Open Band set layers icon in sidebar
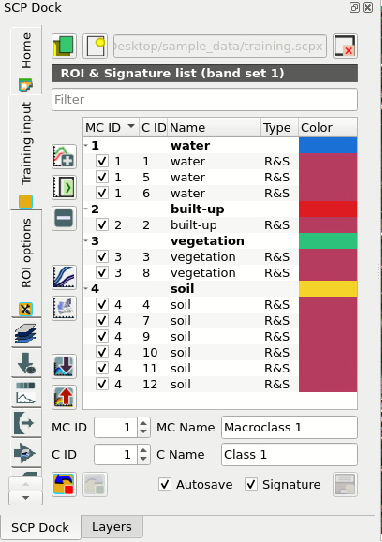The image size is (382, 542). pyautogui.click(x=26, y=333)
